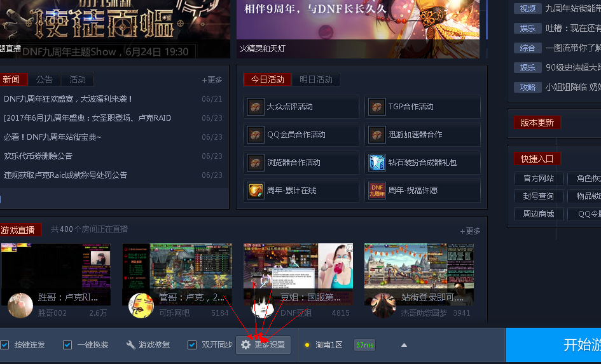This screenshot has height=364, width=601.
Task: Open the 周边商城 quick link
Action: 539,214
